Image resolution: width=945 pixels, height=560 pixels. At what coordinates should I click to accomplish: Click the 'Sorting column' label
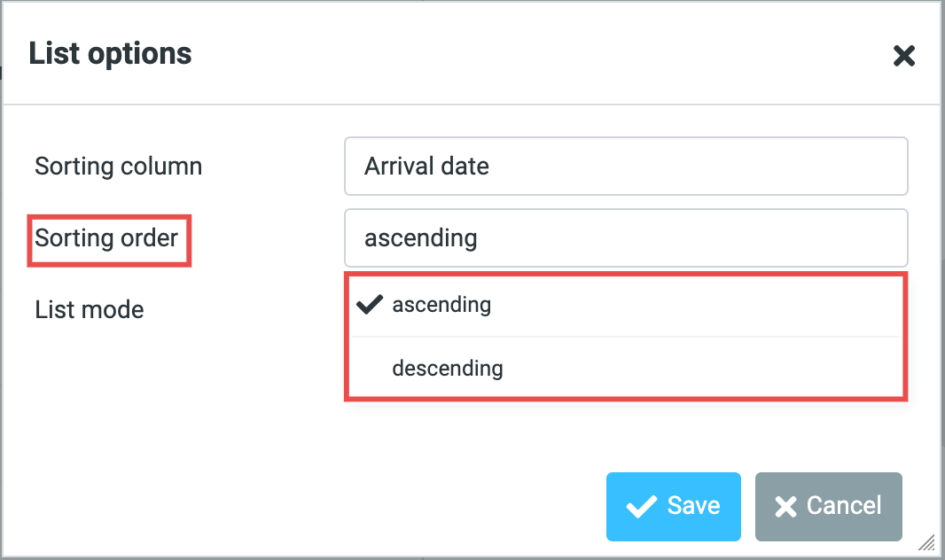(119, 166)
